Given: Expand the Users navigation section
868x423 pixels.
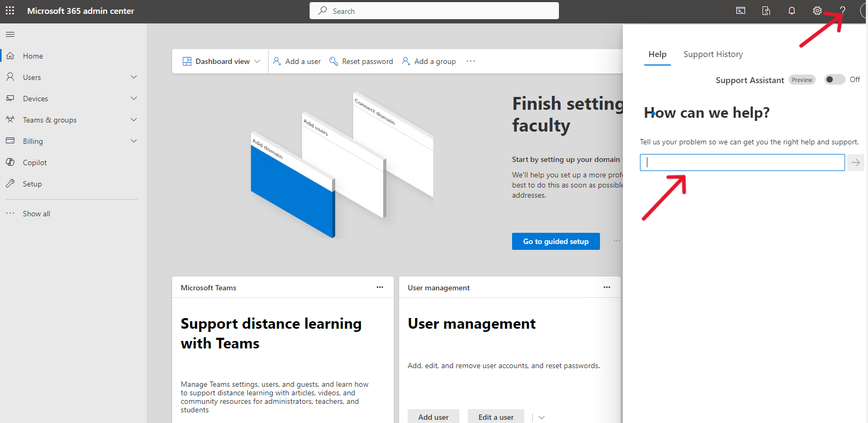Looking at the screenshot, I should click(x=134, y=77).
